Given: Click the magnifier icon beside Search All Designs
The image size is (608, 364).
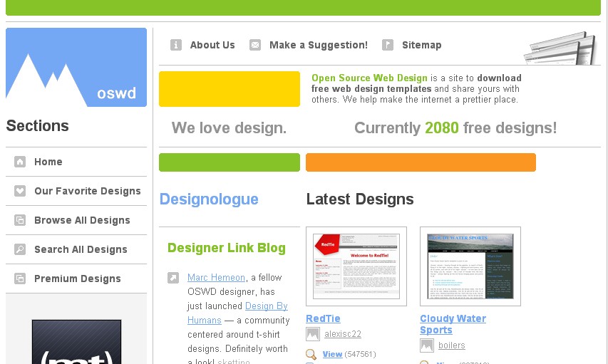Looking at the screenshot, I should pyautogui.click(x=20, y=249).
